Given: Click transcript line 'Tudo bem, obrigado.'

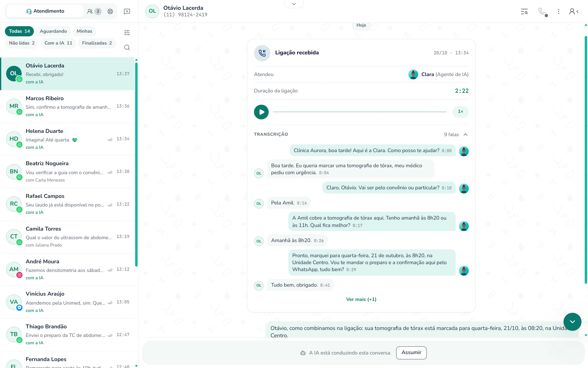Looking at the screenshot, I should pos(300,285).
